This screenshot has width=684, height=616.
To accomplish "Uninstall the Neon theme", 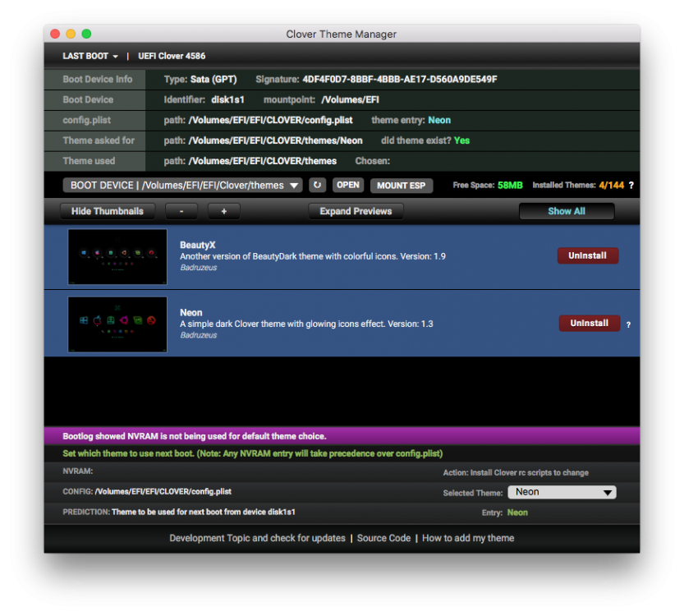I will pyautogui.click(x=589, y=324).
